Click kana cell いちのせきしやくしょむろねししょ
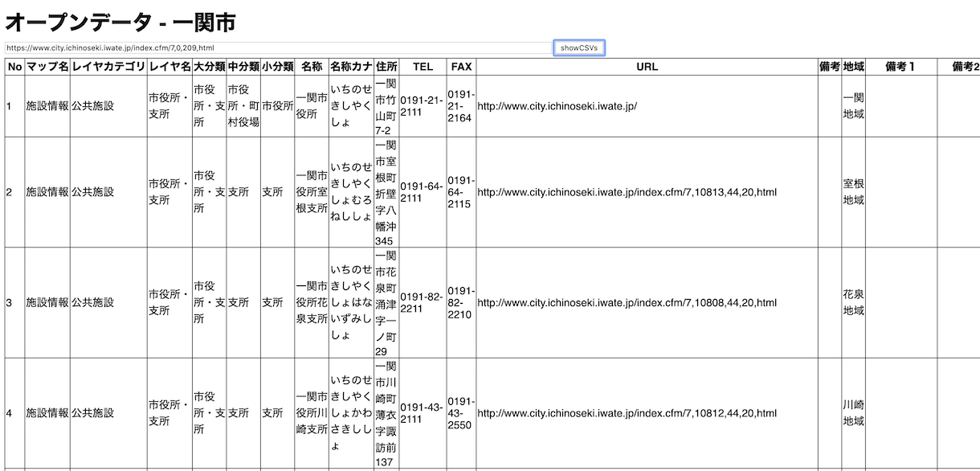The height and width of the screenshot is (471, 980). (x=352, y=192)
